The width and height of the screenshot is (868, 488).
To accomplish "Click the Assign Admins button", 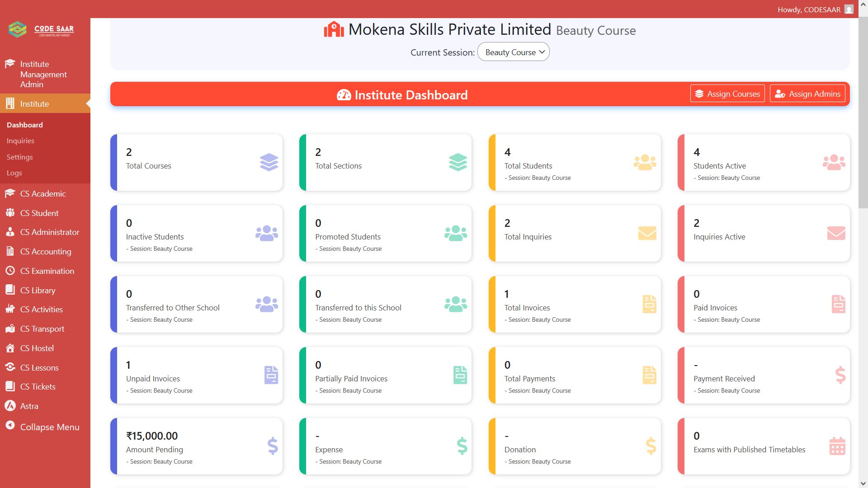I will click(x=807, y=94).
